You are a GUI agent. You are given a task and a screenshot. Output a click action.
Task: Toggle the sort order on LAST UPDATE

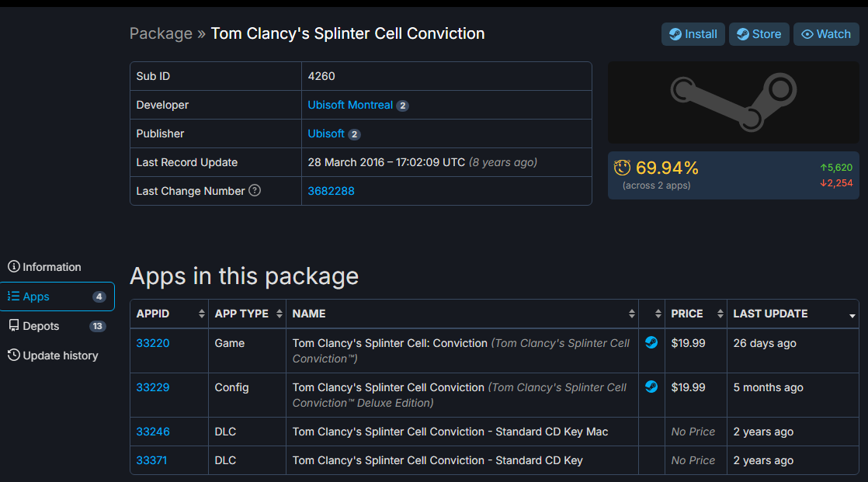[x=793, y=314]
